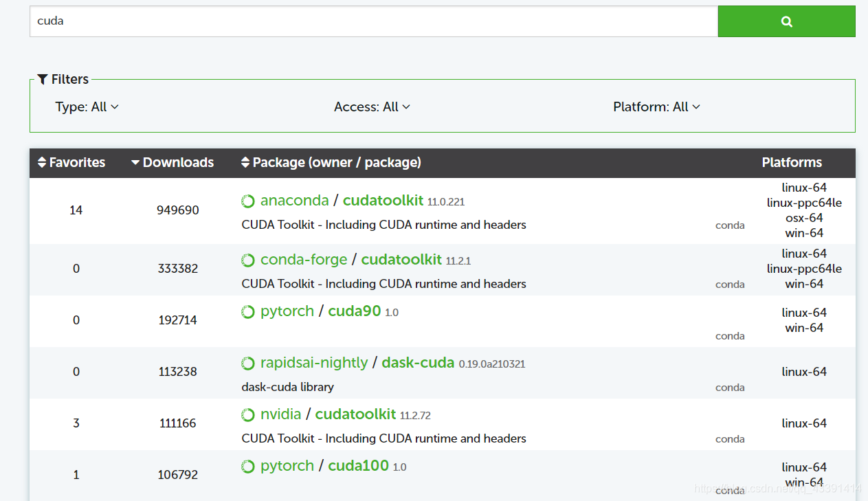This screenshot has height=501, width=868.
Task: Click the Filters funnel icon
Action: coord(43,79)
